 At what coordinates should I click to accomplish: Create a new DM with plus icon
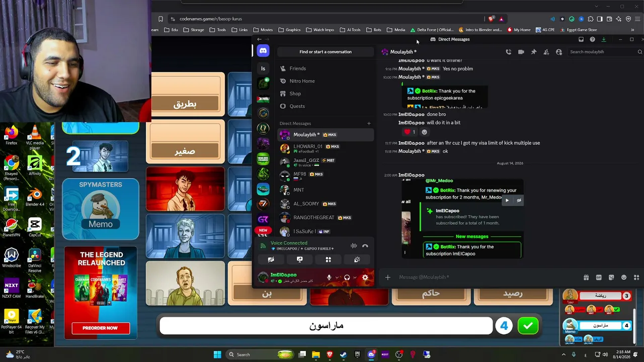pos(369,123)
